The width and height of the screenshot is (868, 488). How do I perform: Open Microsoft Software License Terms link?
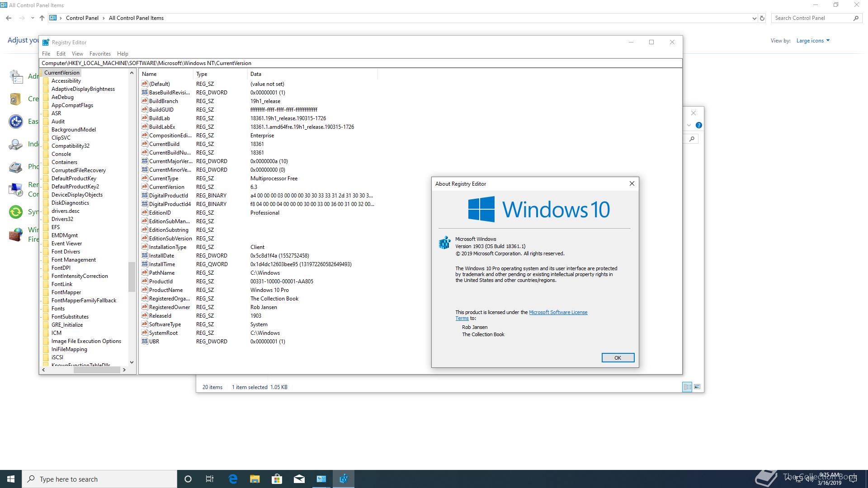coord(558,312)
